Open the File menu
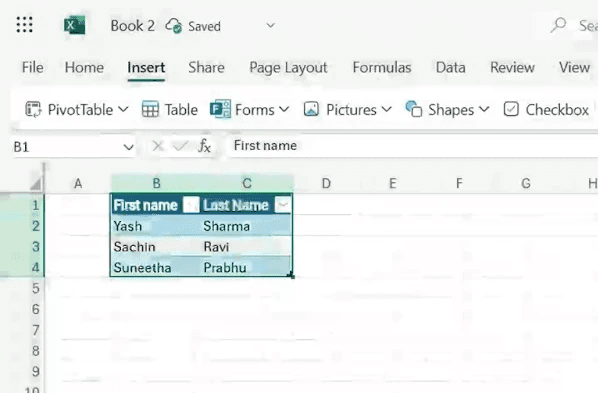Image resolution: width=598 pixels, height=393 pixels. (32, 68)
